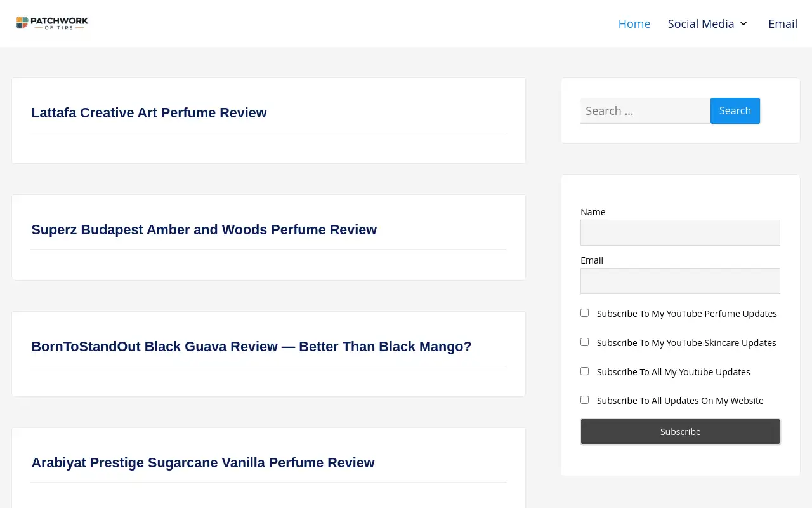The height and width of the screenshot is (508, 812).
Task: Check Subscribe To My YouTube Skincare Updates
Action: (x=584, y=342)
